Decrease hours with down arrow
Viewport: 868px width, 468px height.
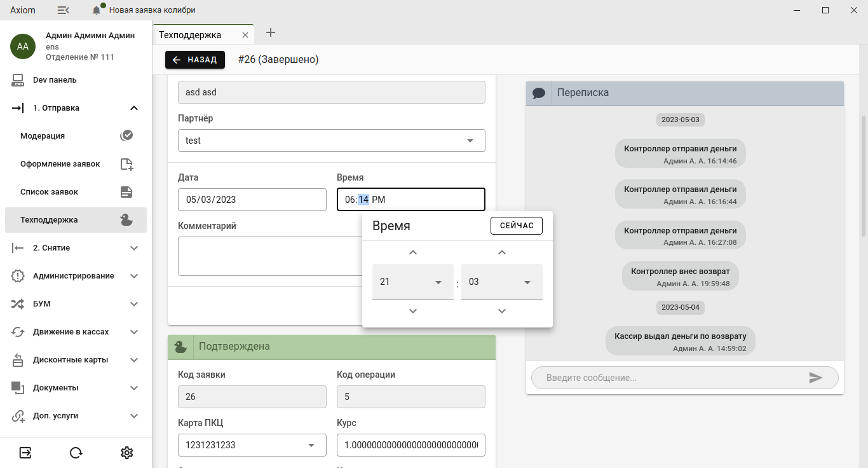[x=413, y=311]
